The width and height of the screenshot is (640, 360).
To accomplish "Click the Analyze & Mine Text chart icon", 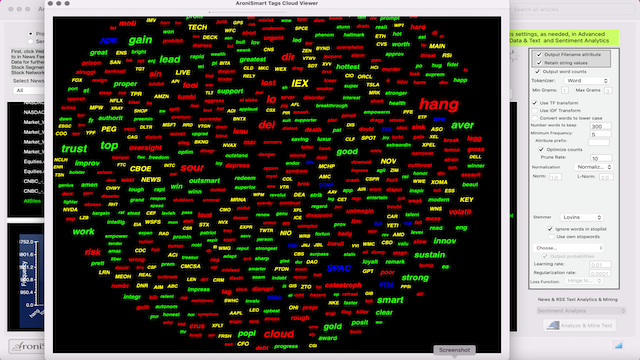I will [x=553, y=325].
